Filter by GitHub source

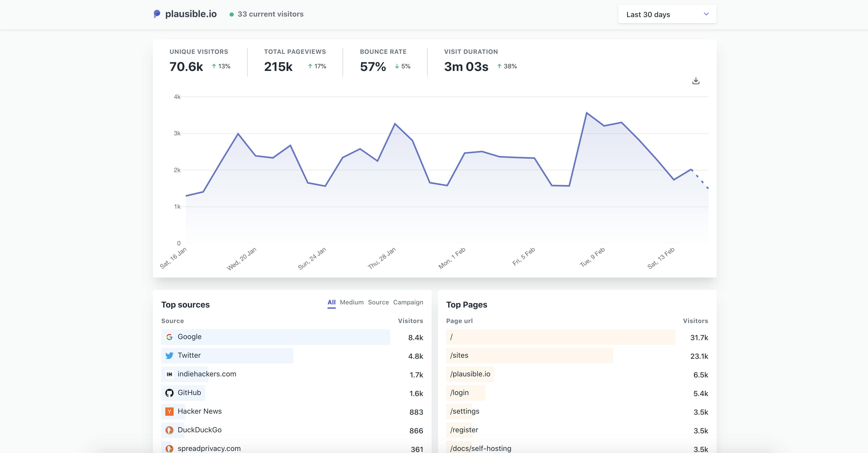coord(189,392)
